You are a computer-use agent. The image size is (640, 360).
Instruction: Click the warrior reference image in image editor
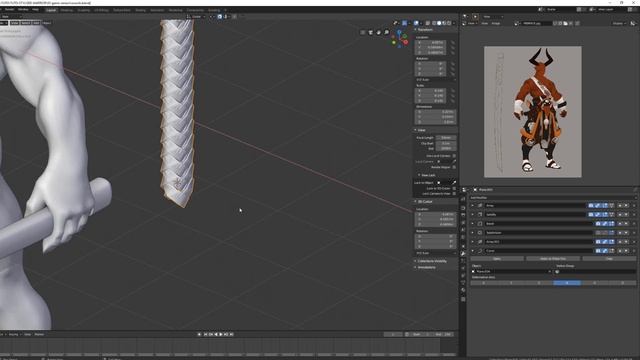point(533,112)
